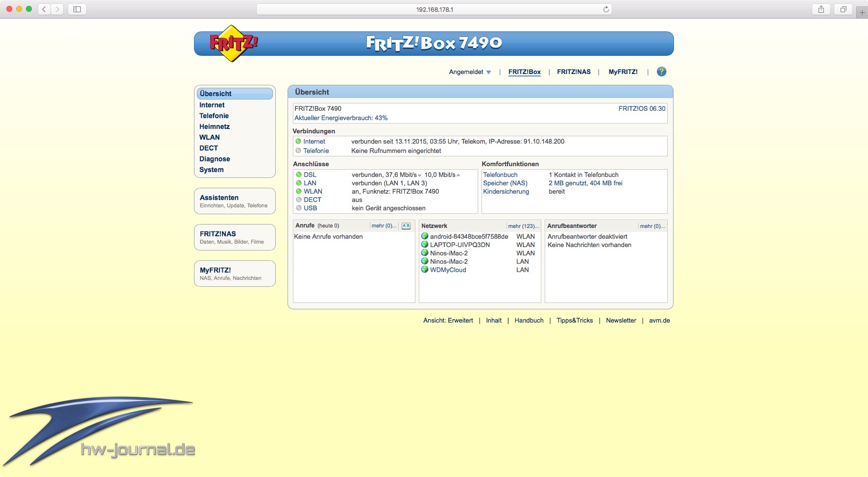The image size is (868, 477).
Task: Click green globe next to android-84348bce5f7588de
Action: [x=425, y=236]
